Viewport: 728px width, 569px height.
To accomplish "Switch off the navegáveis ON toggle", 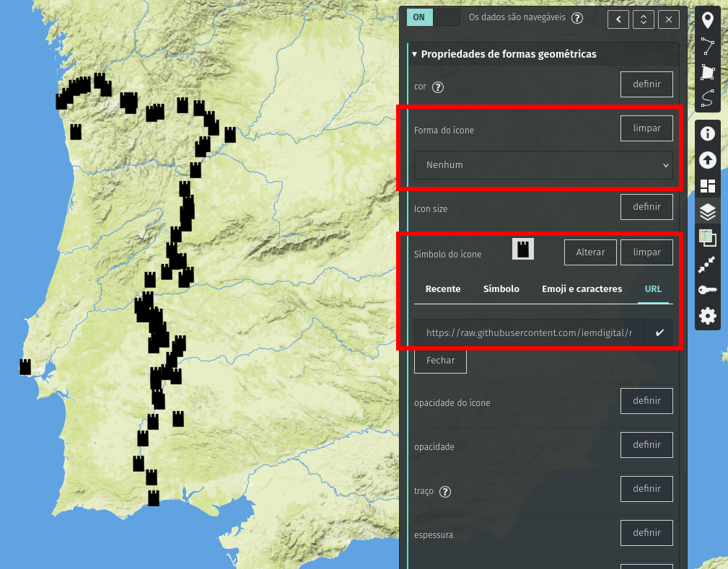I will pos(433,17).
